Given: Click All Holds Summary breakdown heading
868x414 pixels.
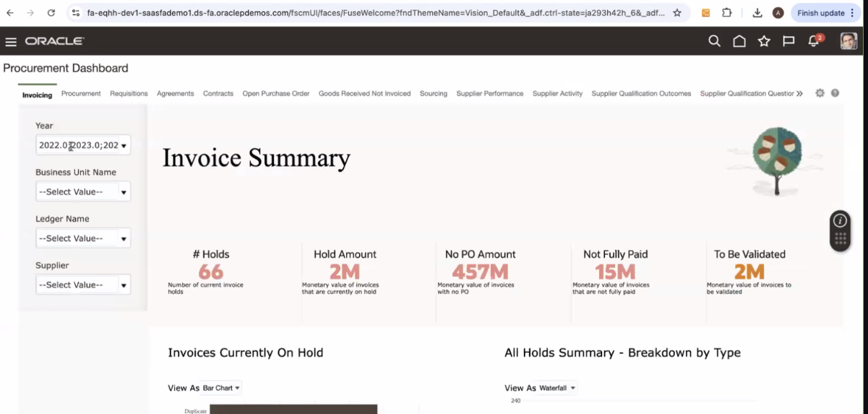Looking at the screenshot, I should click(x=622, y=353).
